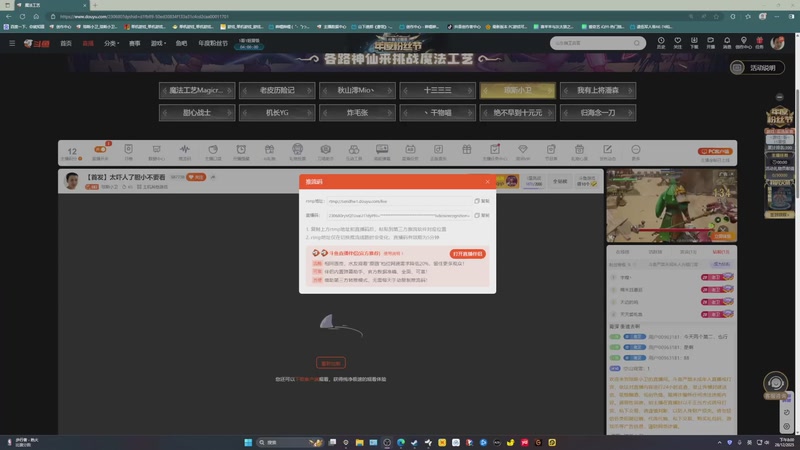800x450 pixels.
Task: Click the gift box icon in streamer toolbar
Action: 466,149
